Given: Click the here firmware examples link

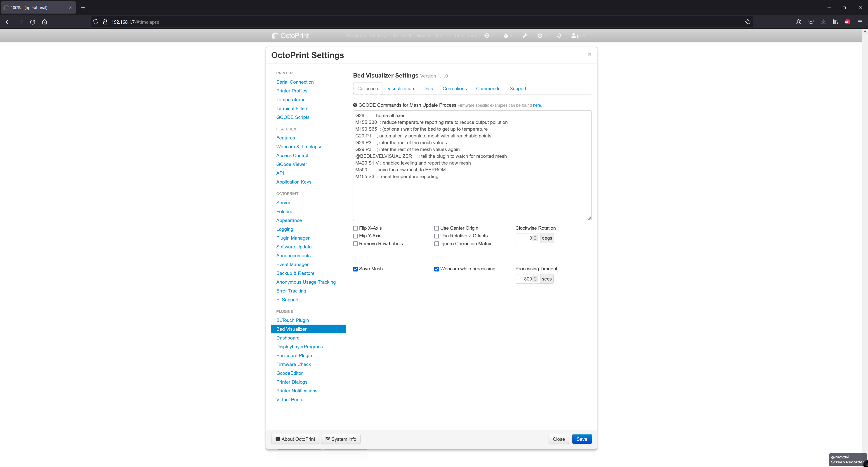Looking at the screenshot, I should coord(537,105).
